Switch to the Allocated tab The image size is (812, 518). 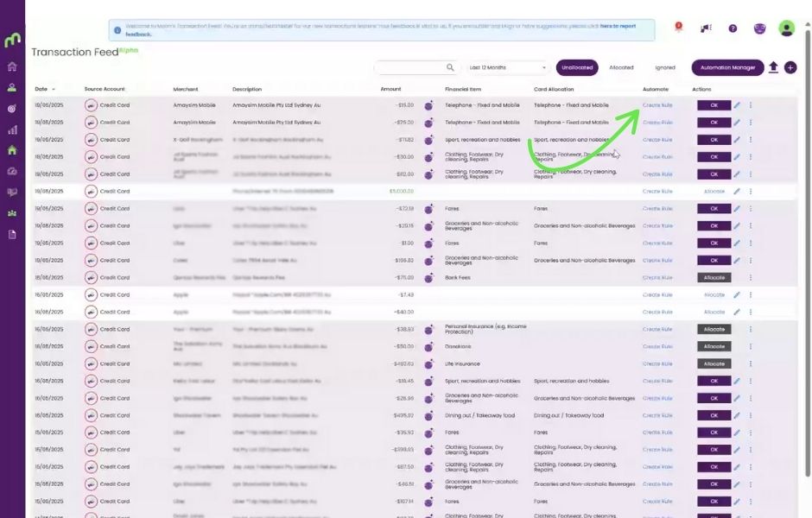pos(621,67)
